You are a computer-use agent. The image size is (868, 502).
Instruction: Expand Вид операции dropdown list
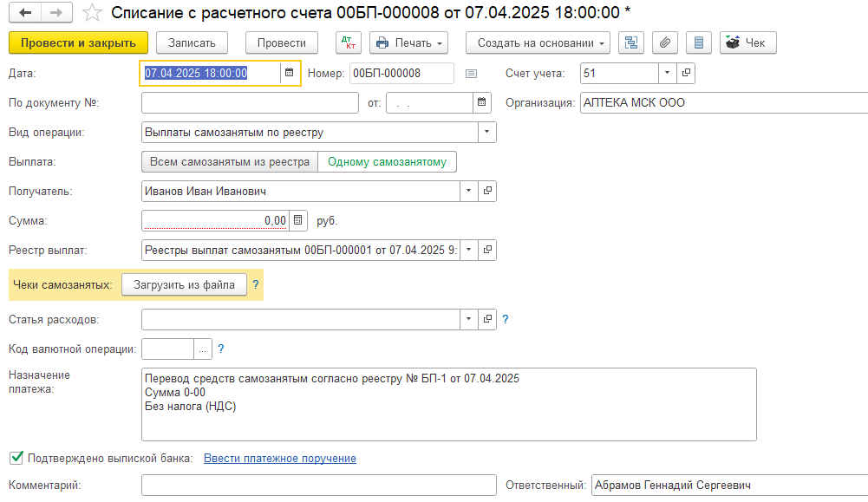(x=486, y=133)
